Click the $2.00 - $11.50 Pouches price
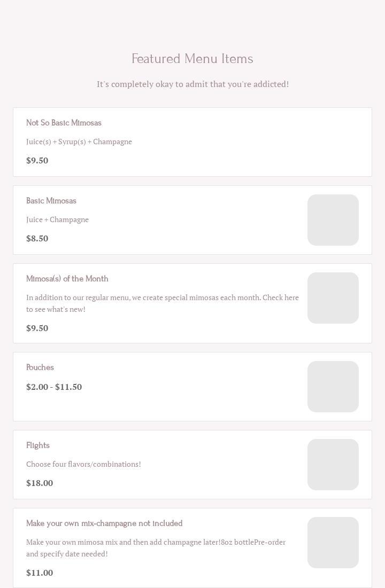The image size is (385, 588). (x=54, y=387)
